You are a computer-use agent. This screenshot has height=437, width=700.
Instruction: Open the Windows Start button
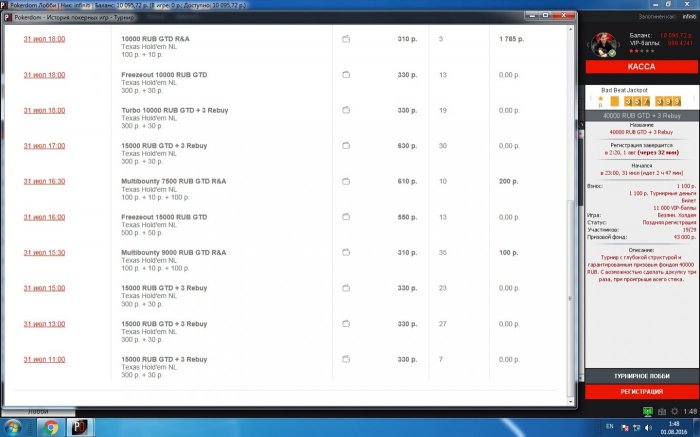(x=13, y=428)
